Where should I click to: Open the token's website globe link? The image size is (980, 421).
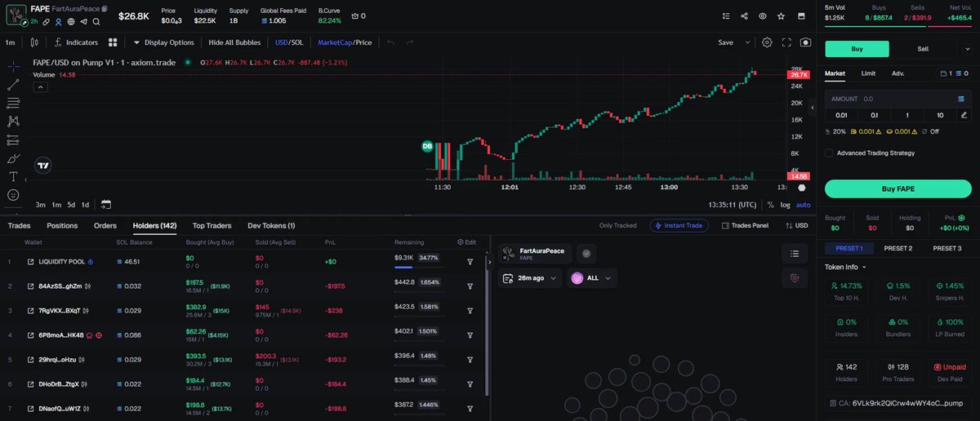coord(71,21)
